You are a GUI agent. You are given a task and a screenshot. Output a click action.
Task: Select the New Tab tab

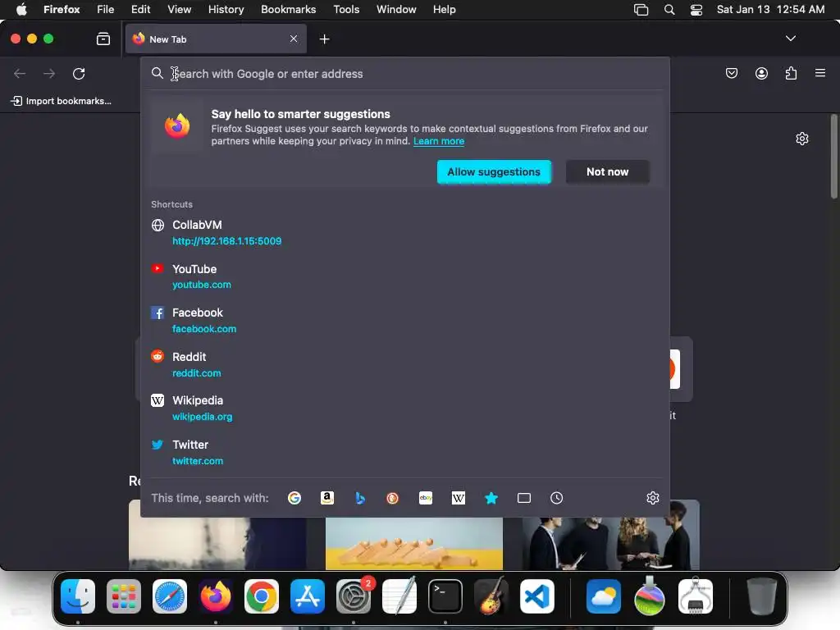pos(216,39)
